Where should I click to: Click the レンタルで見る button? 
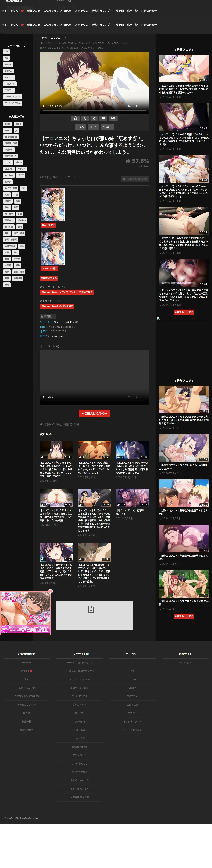tap(50, 268)
